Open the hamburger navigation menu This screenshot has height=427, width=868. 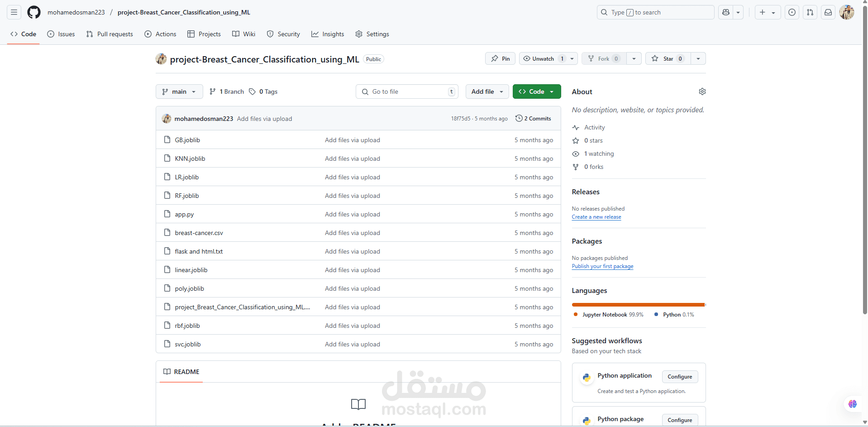(x=14, y=12)
